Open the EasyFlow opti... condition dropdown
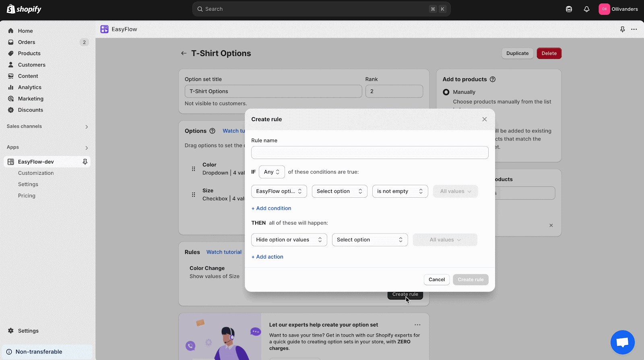Viewport: 644px width, 360px height. (x=279, y=191)
